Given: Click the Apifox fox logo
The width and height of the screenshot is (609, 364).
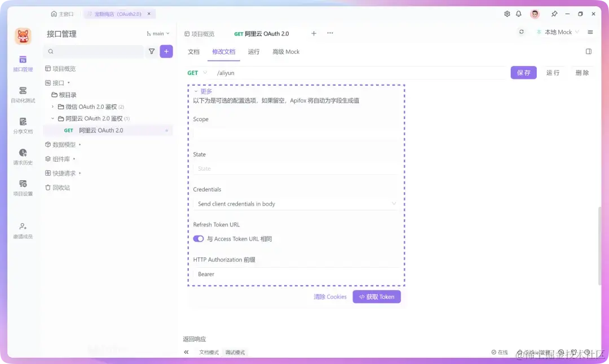Looking at the screenshot, I should coord(23,35).
